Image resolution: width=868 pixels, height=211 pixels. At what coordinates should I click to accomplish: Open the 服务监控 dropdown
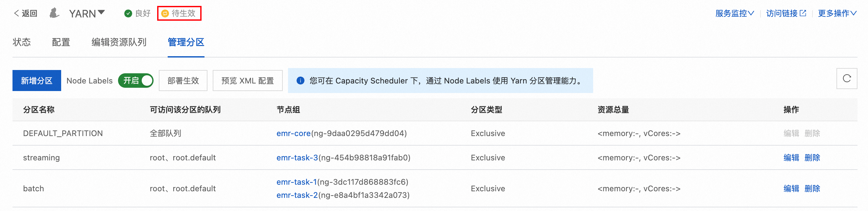click(735, 13)
